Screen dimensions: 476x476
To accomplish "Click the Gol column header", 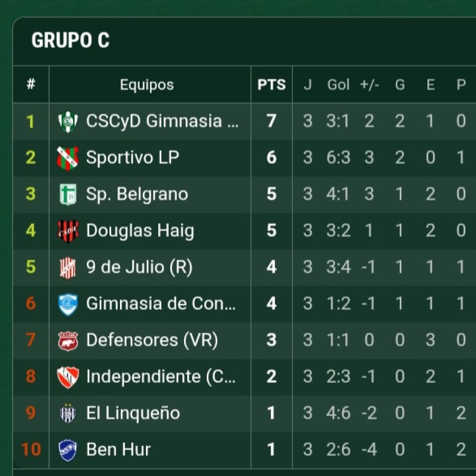I will pos(338,85).
